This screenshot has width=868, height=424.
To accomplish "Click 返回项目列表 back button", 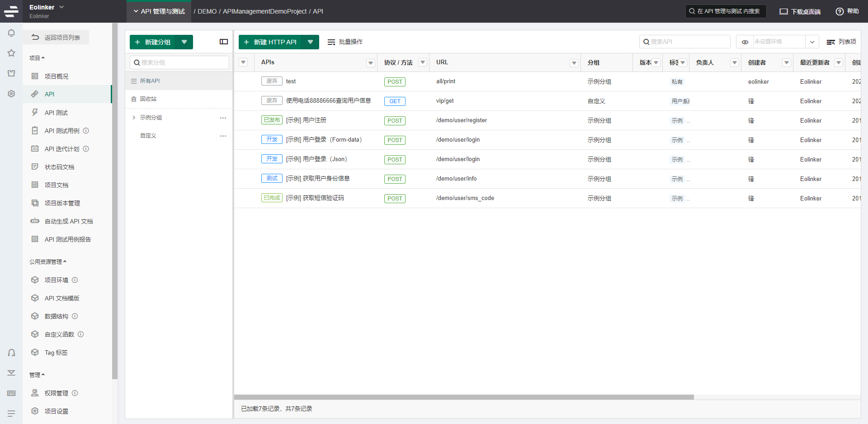I will pos(56,38).
